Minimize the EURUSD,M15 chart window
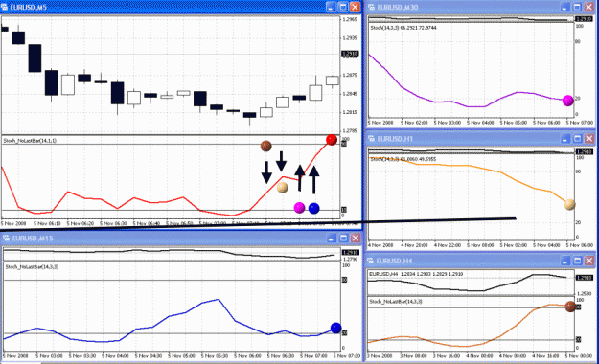The image size is (599, 364). click(x=332, y=239)
